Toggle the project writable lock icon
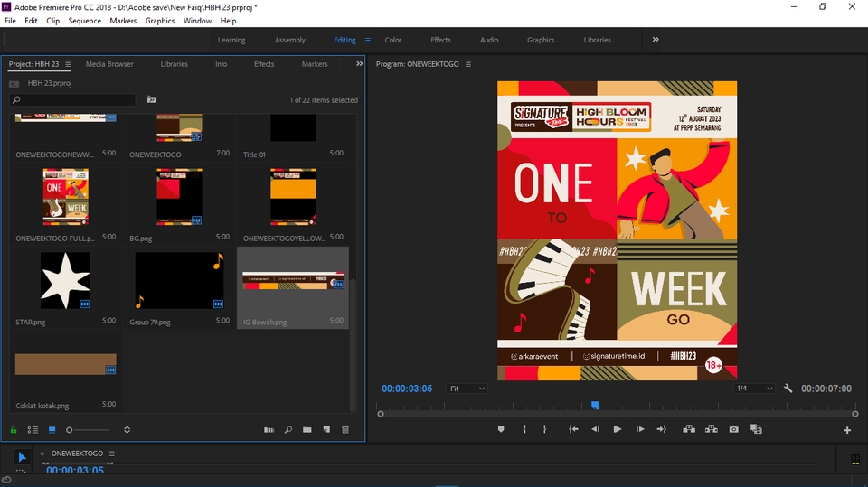Screen dimensions: 868x487 tap(14, 430)
